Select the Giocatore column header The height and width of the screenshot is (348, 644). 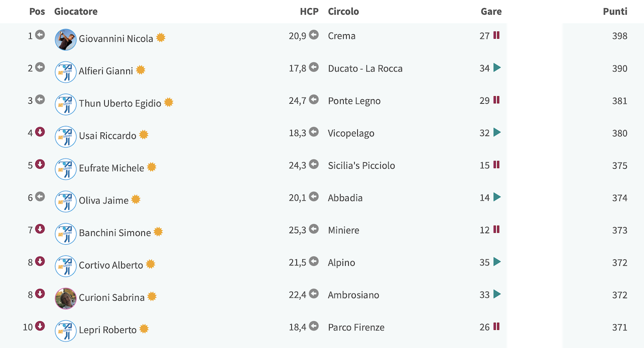coord(76,11)
